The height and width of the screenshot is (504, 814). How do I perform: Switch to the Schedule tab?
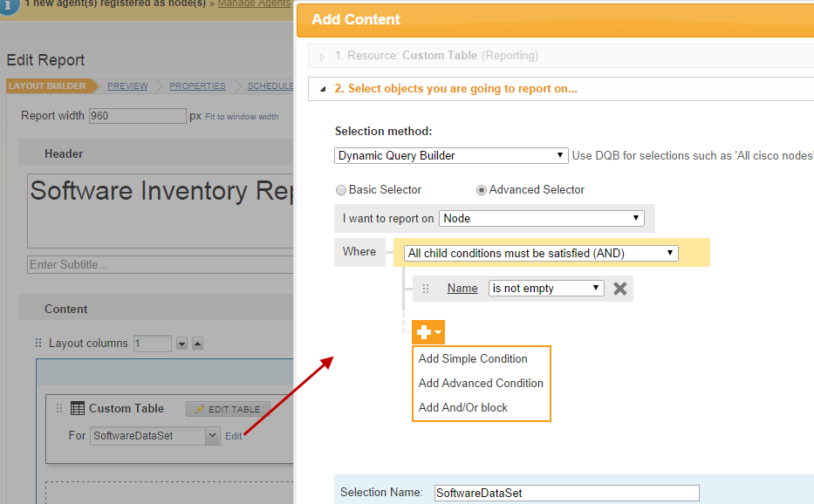click(x=270, y=86)
